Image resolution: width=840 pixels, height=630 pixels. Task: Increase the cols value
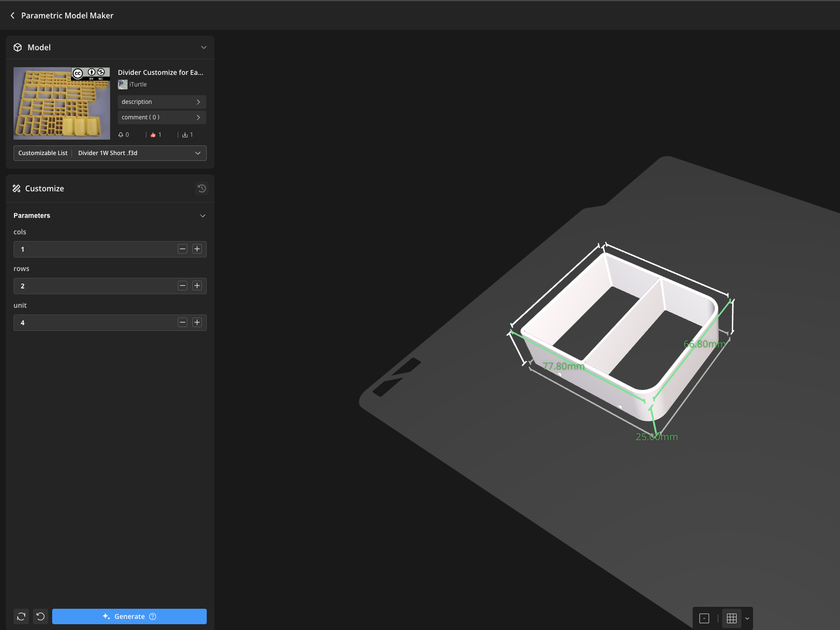pos(197,249)
